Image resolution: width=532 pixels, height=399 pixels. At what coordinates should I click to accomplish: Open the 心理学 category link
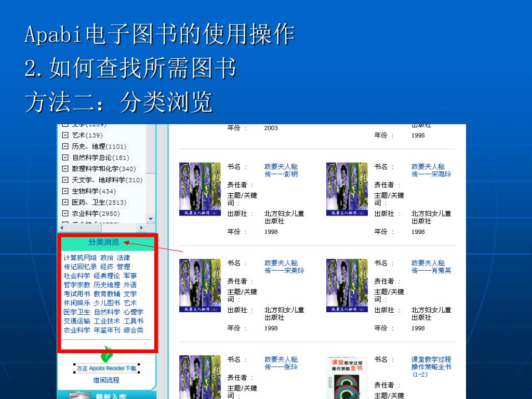point(134,312)
